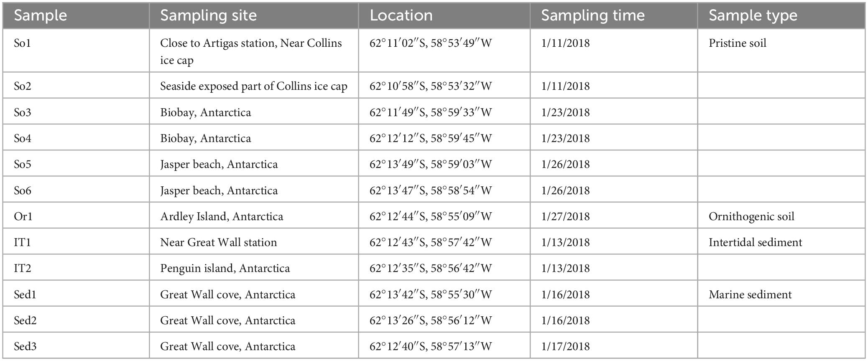
Task: Select 'Seaside exposed part of Collins ice cap'
Action: 254,86
